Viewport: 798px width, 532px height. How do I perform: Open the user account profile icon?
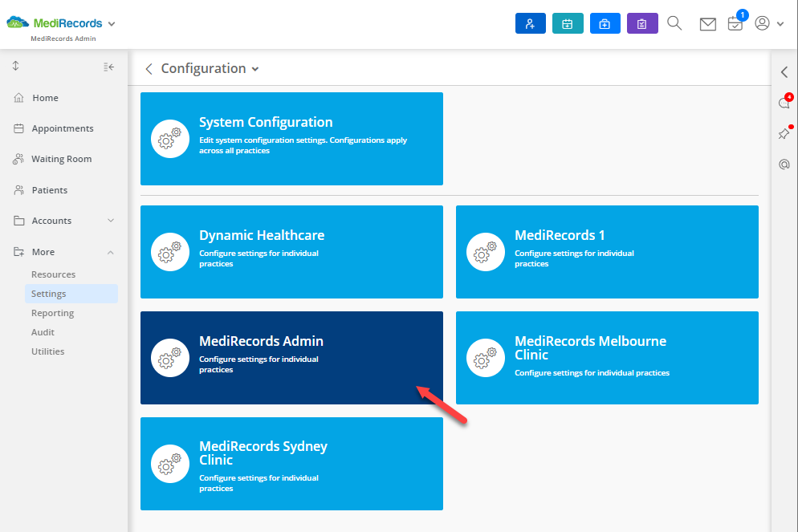tap(762, 23)
